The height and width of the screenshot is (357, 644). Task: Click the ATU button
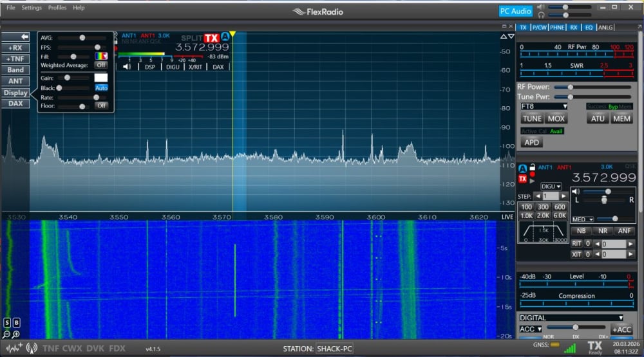click(x=598, y=118)
